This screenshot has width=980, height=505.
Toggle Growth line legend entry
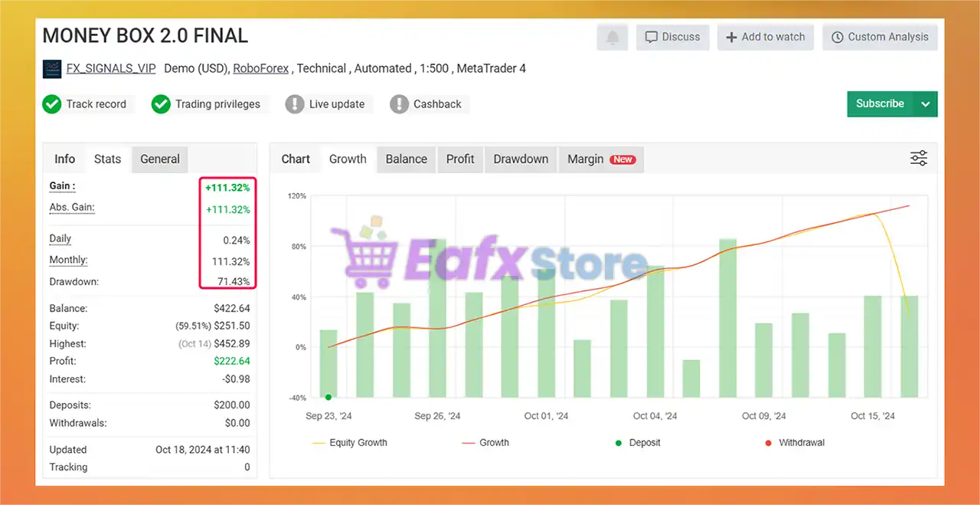pyautogui.click(x=485, y=442)
